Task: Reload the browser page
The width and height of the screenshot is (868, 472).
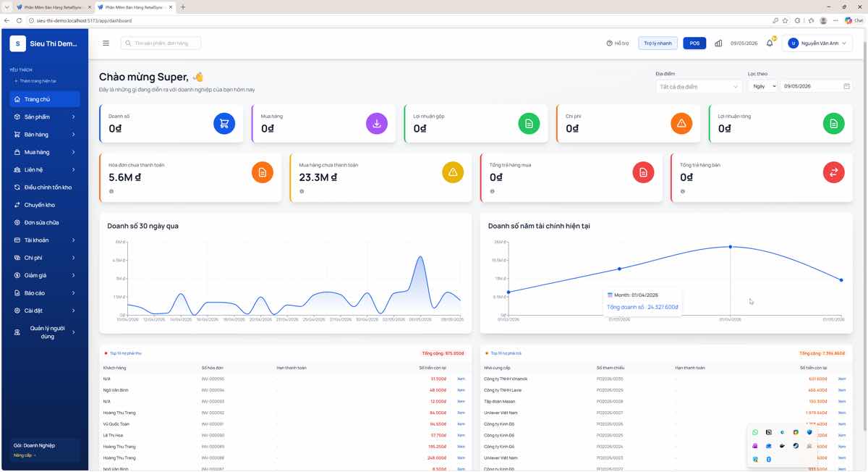Action: tap(20, 20)
